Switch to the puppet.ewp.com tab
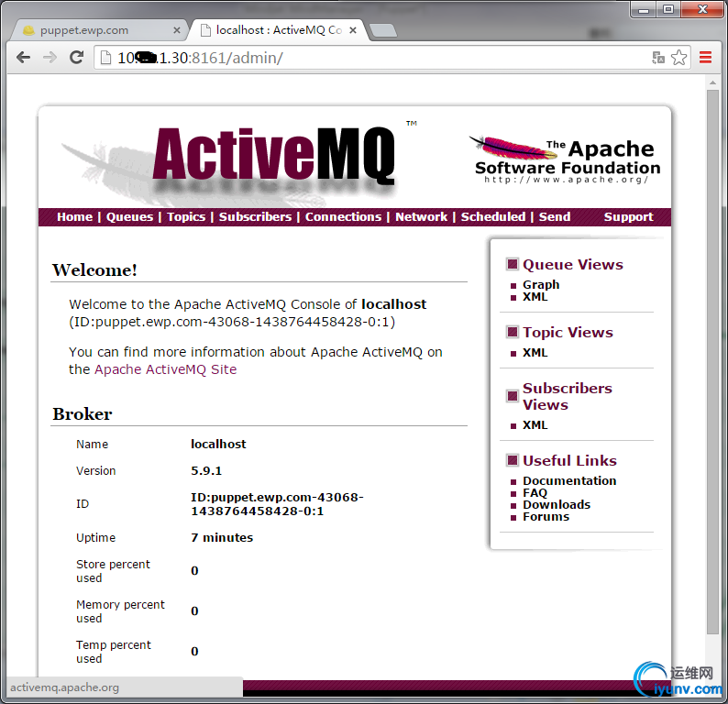728x704 pixels. click(x=97, y=30)
